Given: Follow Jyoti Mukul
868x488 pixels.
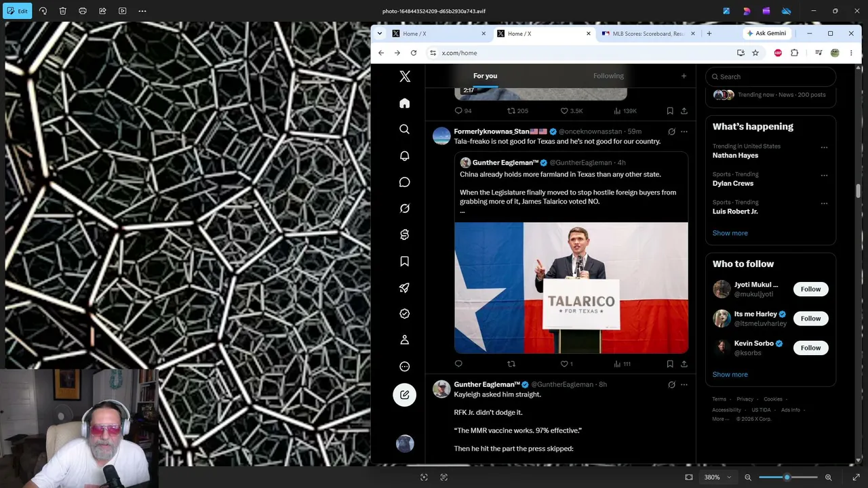Looking at the screenshot, I should (810, 289).
